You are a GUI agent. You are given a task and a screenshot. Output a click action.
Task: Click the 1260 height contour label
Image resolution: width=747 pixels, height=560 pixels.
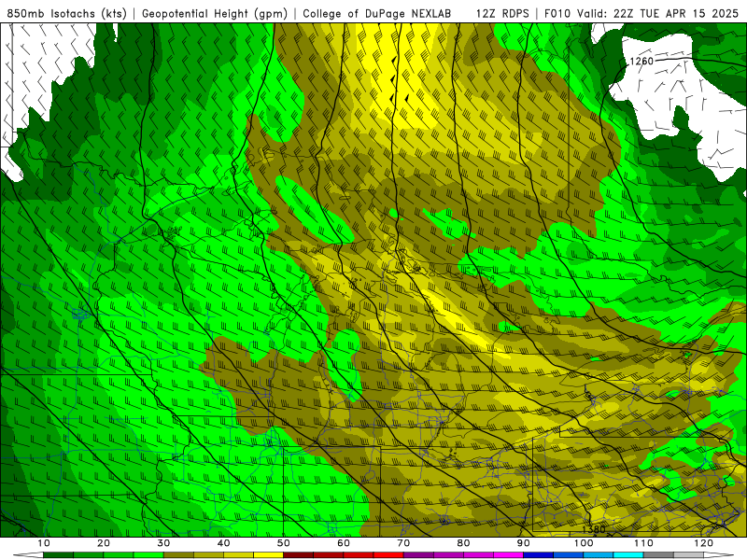641,61
